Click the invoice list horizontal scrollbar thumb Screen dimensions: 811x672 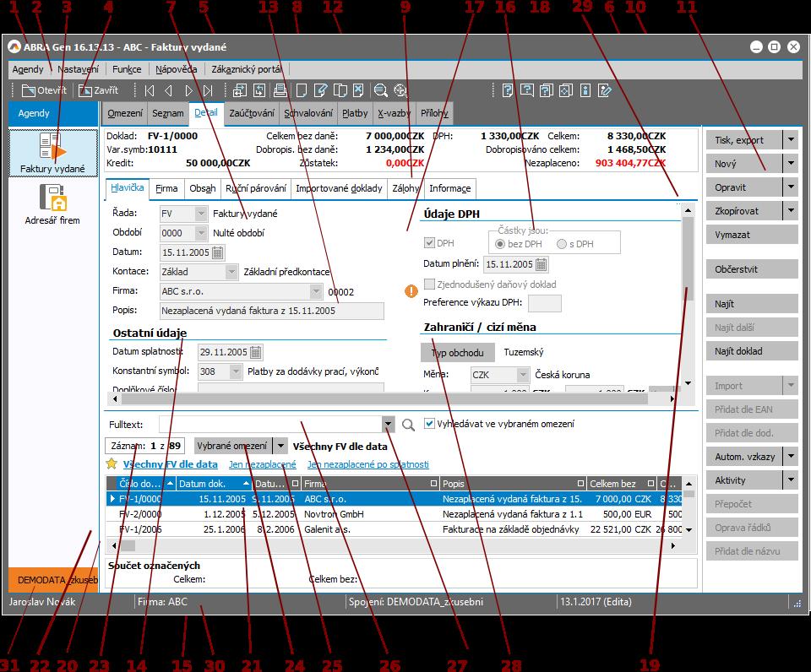(x=128, y=545)
